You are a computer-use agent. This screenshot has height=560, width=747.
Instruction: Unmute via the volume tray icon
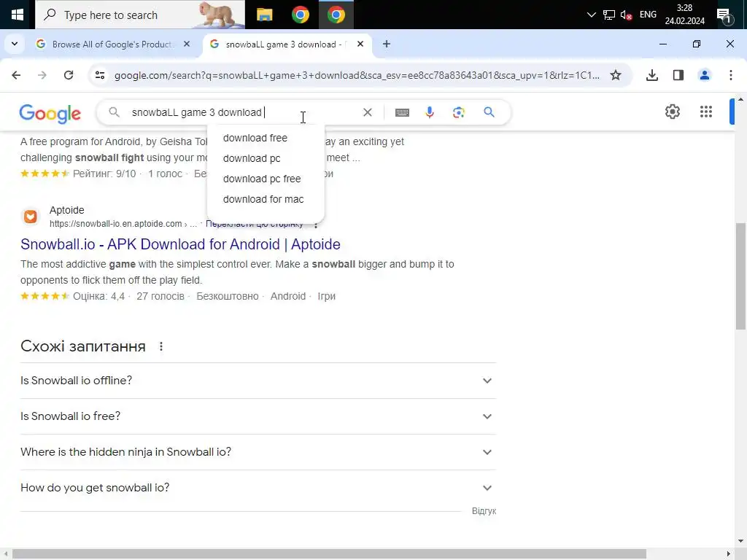pos(626,15)
